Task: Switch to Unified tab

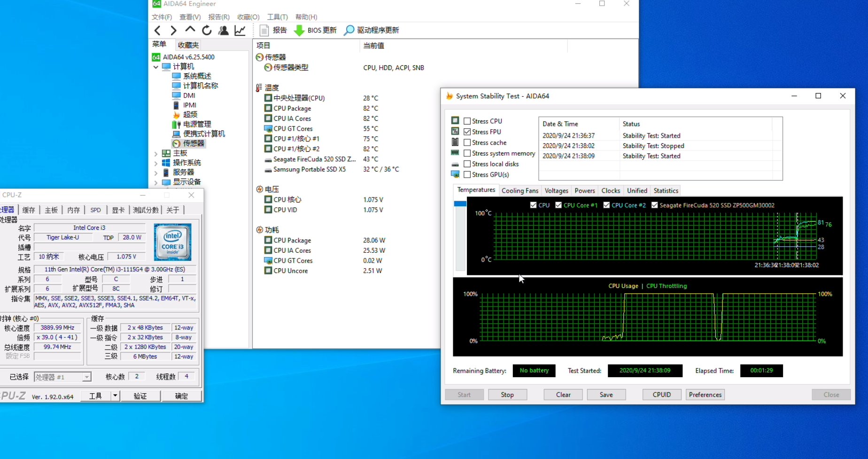Action: click(x=637, y=191)
